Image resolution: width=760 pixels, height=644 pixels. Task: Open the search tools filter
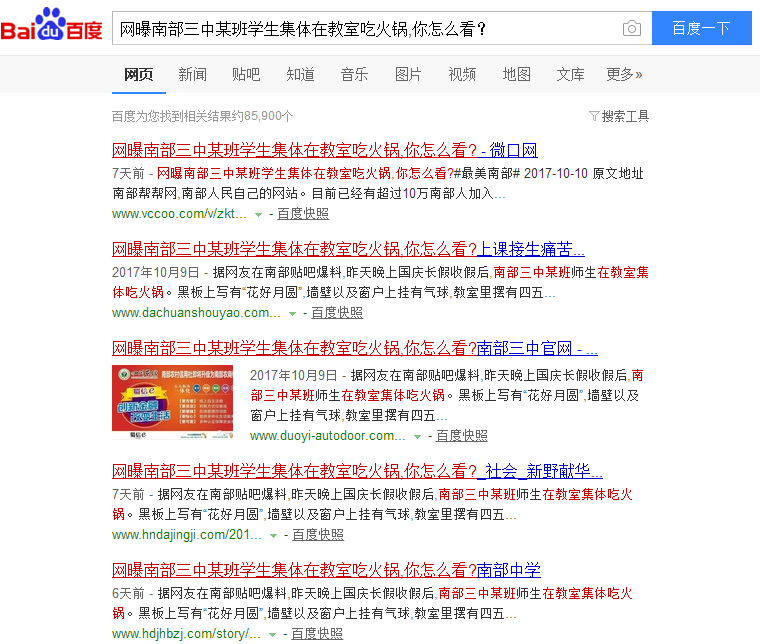coord(619,116)
